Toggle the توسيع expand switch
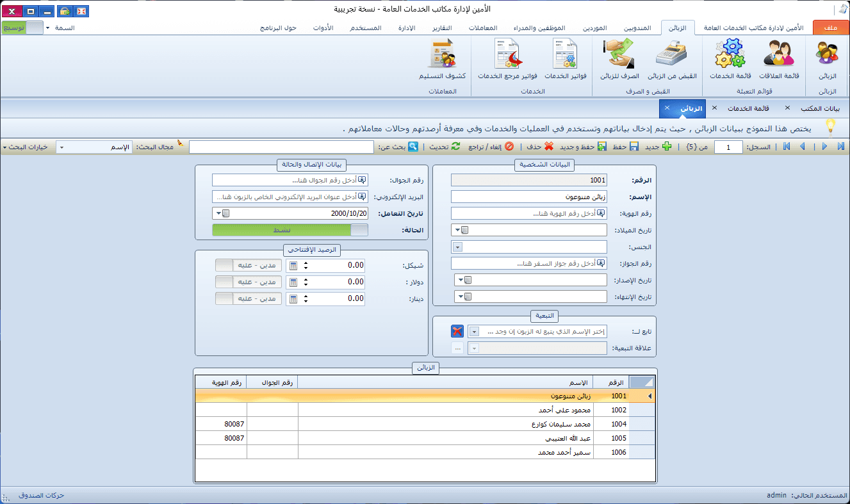The width and height of the screenshot is (850, 504). point(23,28)
